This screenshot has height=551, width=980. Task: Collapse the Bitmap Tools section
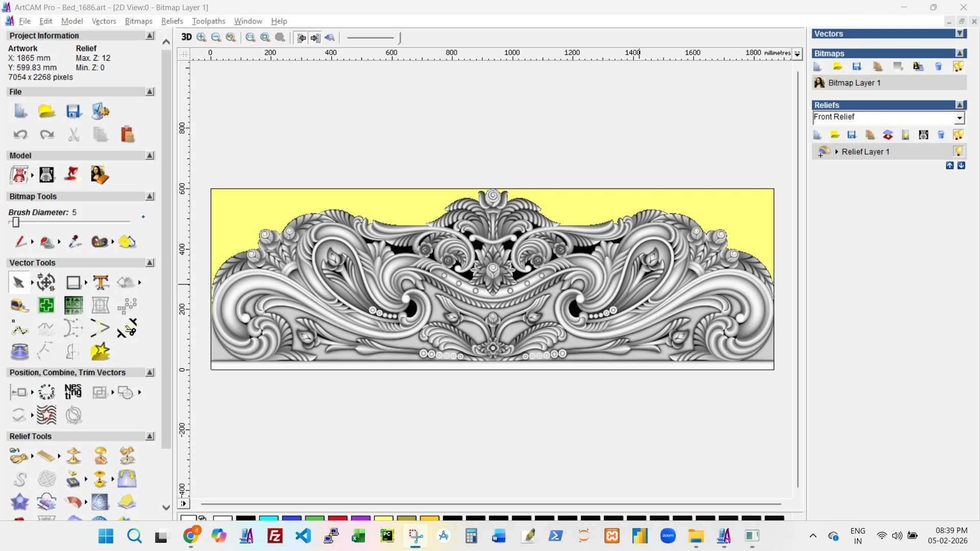(x=150, y=196)
